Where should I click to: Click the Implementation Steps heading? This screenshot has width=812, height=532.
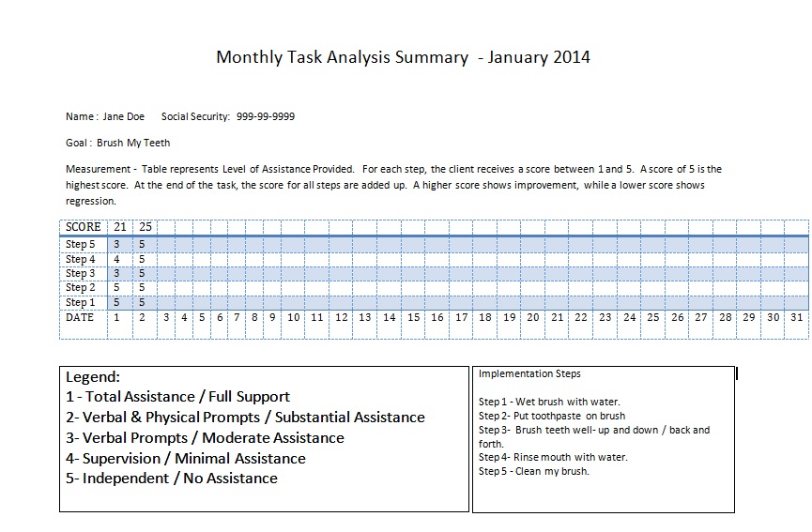529,373
